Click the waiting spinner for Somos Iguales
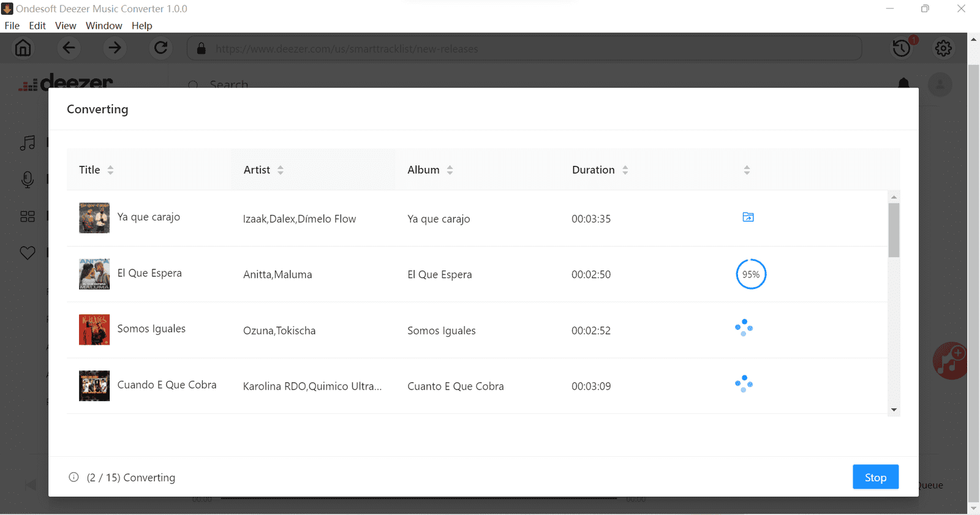The image size is (980, 515). [x=744, y=328]
